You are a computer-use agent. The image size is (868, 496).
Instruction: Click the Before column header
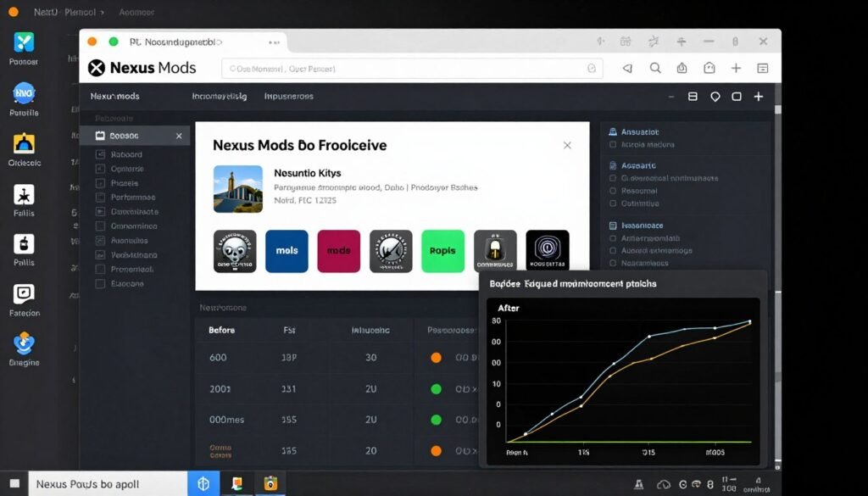221,330
